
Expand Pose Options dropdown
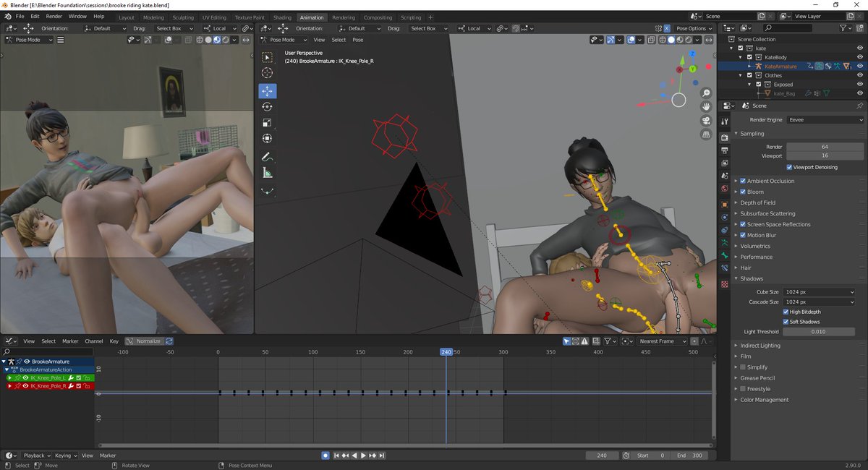pyautogui.click(x=692, y=28)
